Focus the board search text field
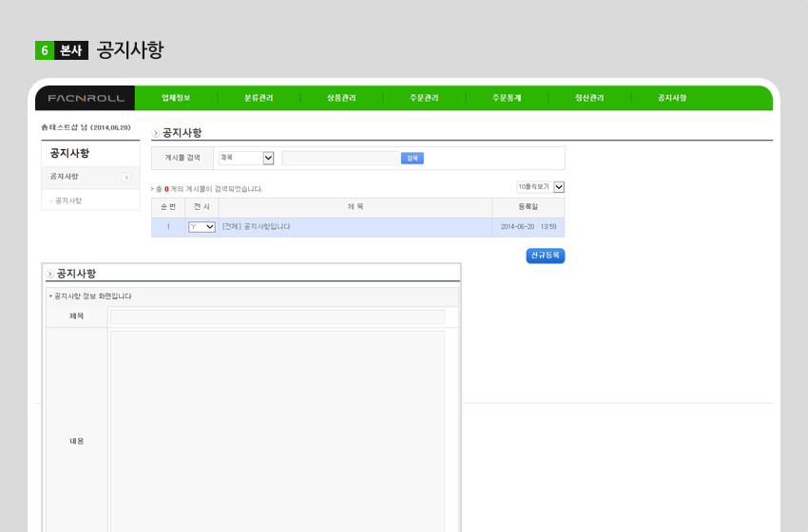The width and height of the screenshot is (808, 532). tap(340, 158)
